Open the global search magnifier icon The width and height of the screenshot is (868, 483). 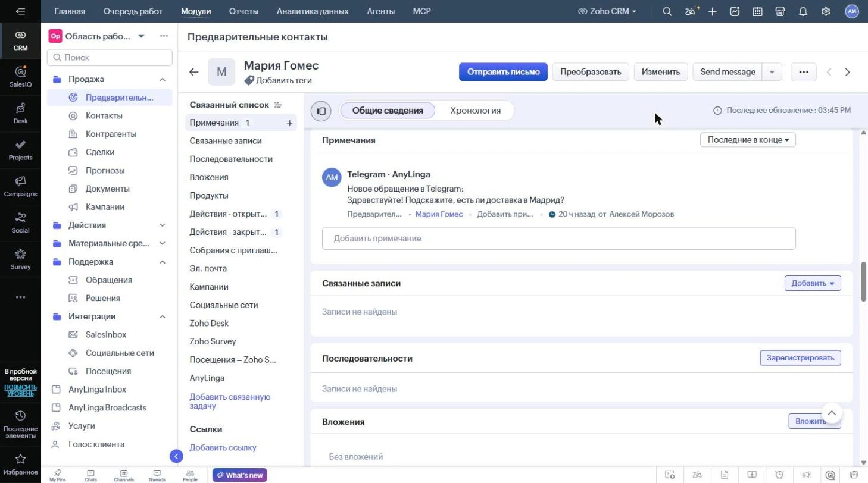667,11
